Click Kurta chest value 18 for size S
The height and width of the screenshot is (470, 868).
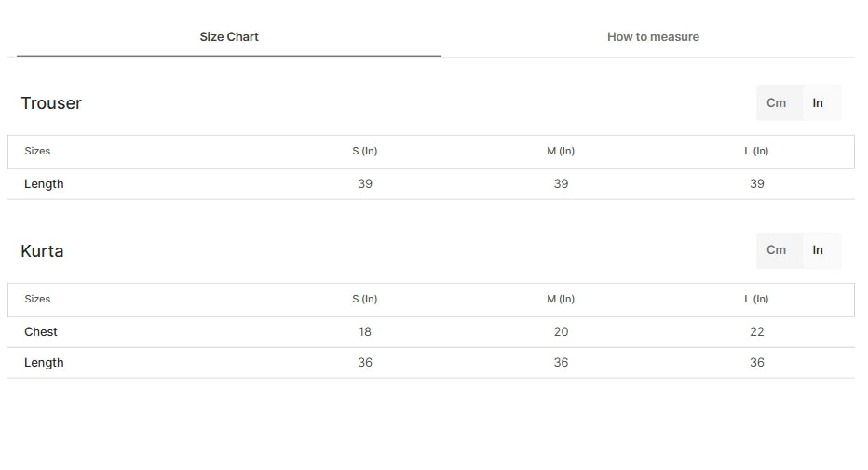pyautogui.click(x=365, y=331)
